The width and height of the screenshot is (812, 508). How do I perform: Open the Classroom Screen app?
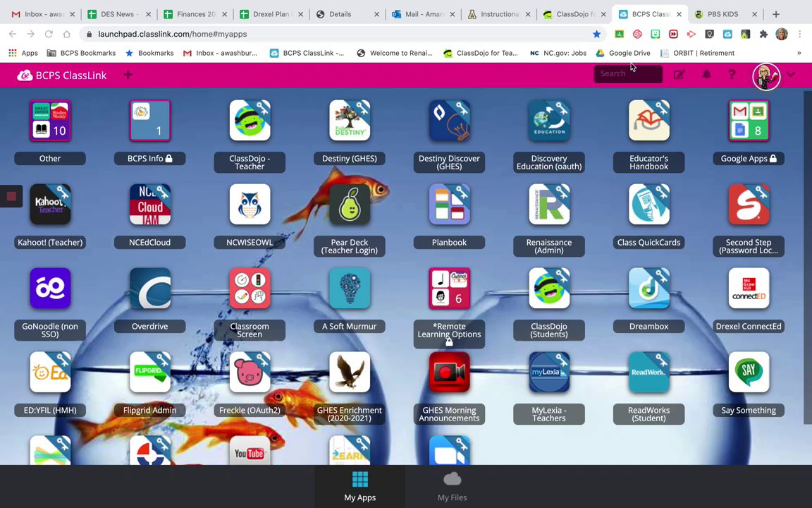click(250, 289)
